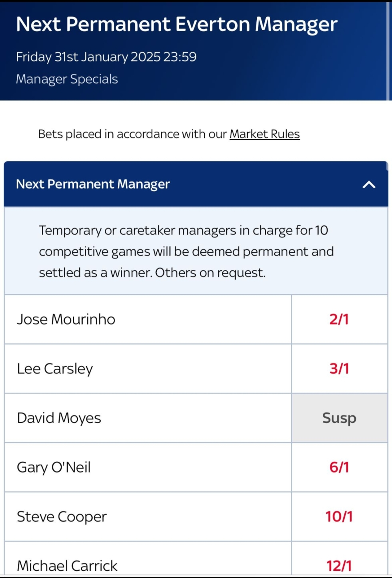
Task: Tap the Michael Carrick selection name
Action: pyautogui.click(x=67, y=566)
